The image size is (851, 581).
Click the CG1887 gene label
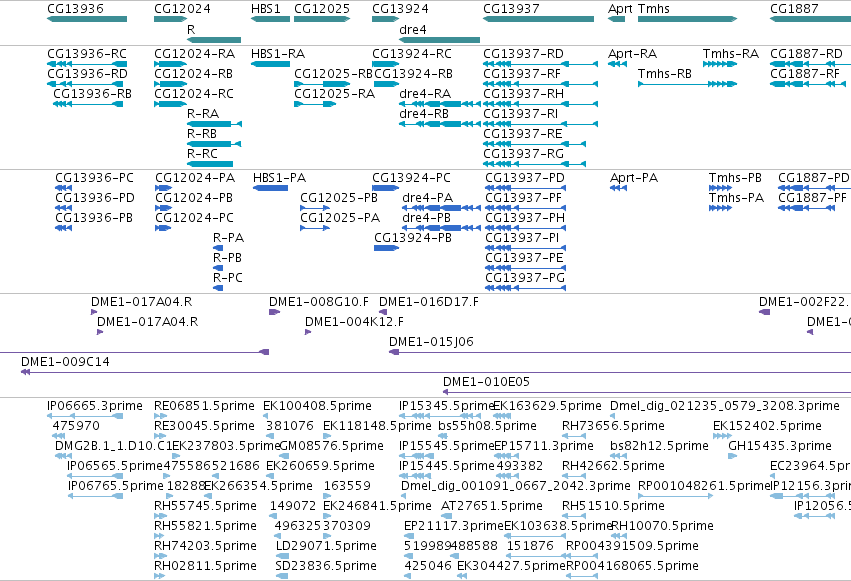pyautogui.click(x=794, y=9)
